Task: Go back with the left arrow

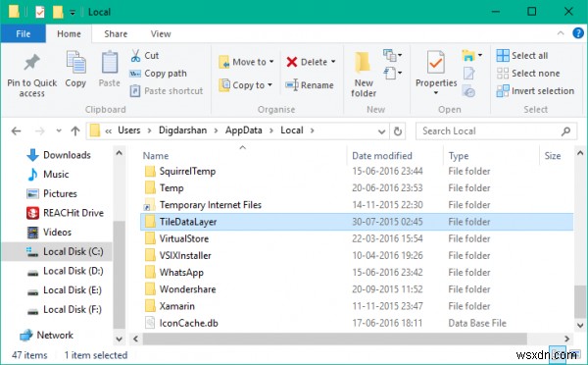Action: coord(16,131)
